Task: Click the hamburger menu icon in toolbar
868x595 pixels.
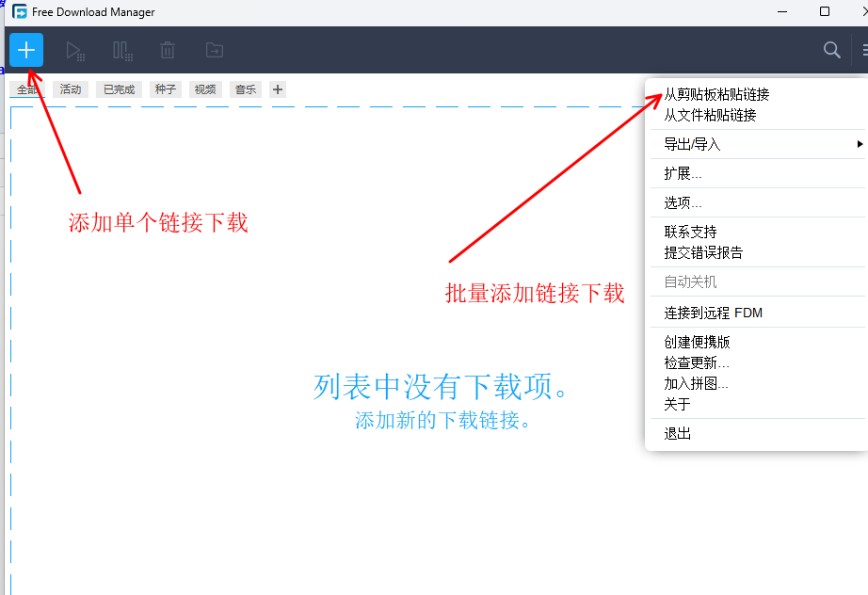Action: [864, 50]
